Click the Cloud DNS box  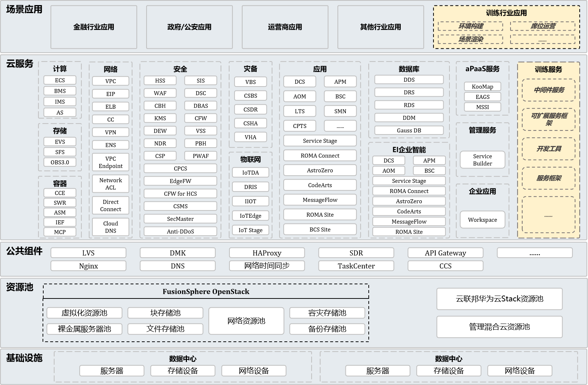[111, 227]
